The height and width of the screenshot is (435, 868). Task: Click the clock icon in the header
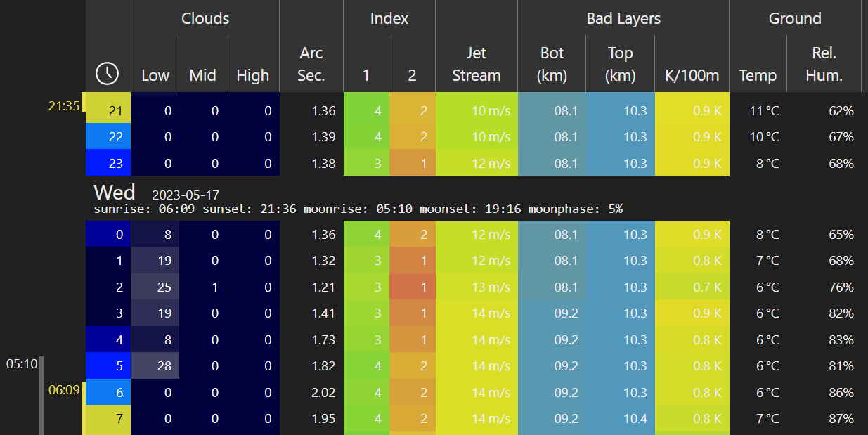point(107,73)
